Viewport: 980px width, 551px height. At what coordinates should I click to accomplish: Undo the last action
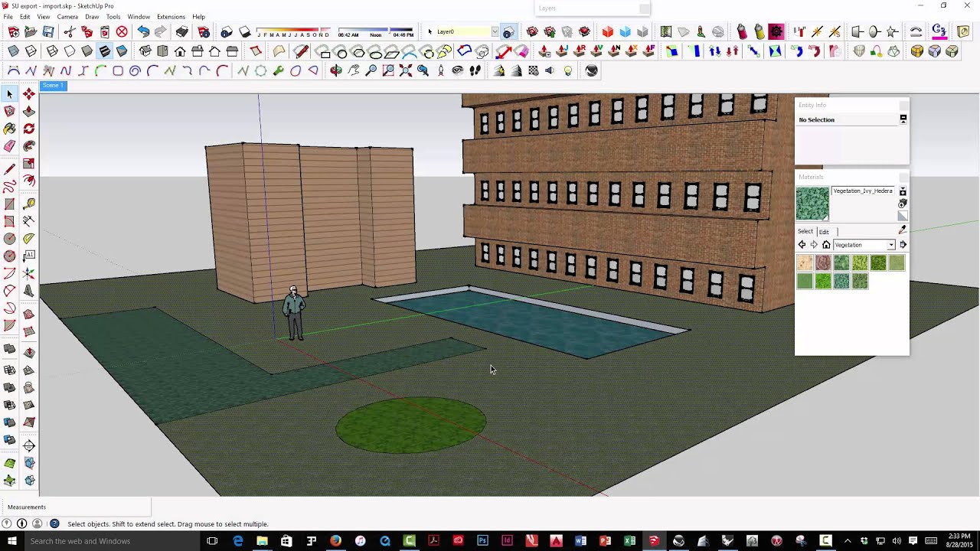pos(143,32)
